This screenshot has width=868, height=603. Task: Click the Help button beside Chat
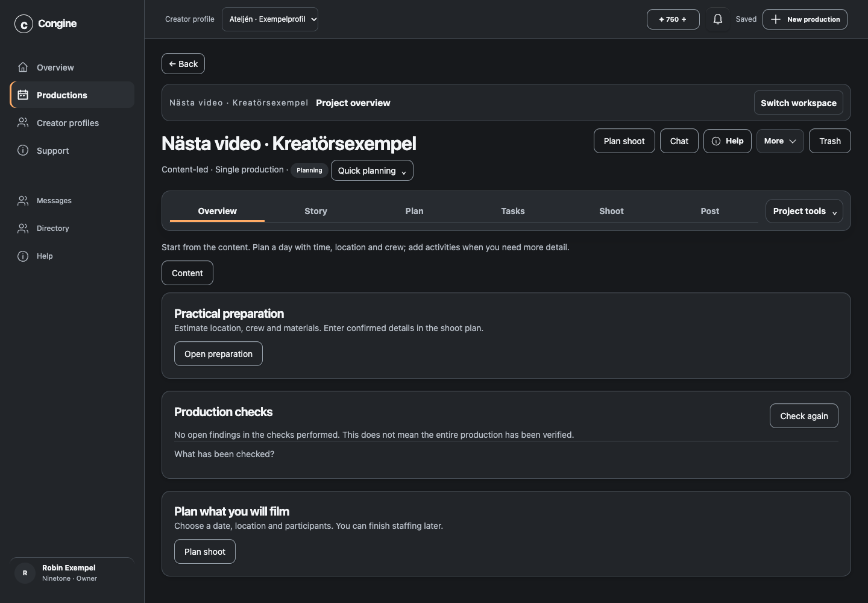(728, 141)
